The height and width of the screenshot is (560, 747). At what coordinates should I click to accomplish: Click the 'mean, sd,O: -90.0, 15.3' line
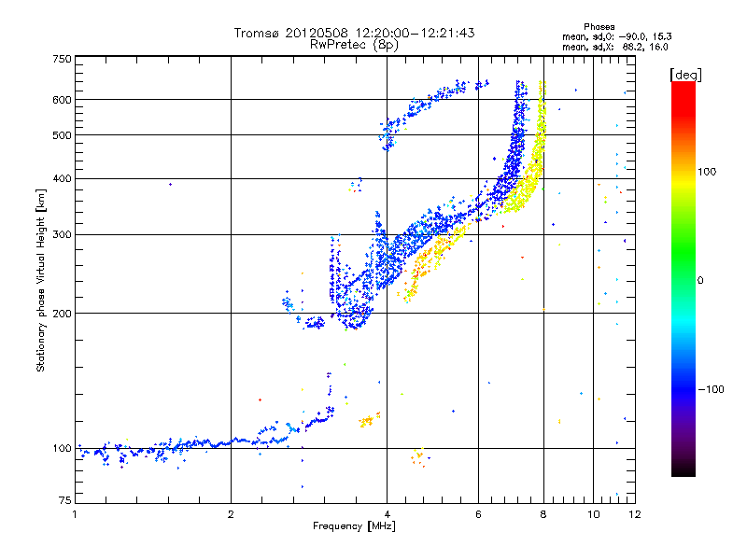(x=617, y=36)
